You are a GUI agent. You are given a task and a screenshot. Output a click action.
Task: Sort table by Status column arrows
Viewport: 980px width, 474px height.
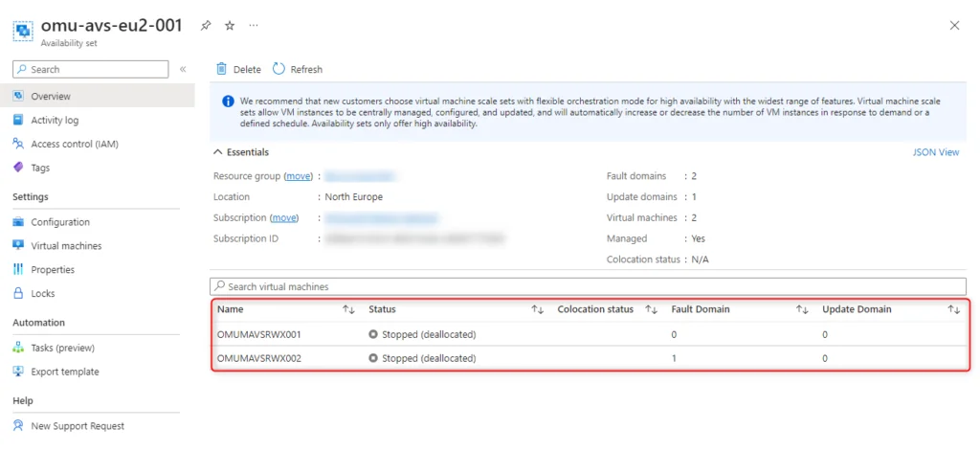click(538, 309)
